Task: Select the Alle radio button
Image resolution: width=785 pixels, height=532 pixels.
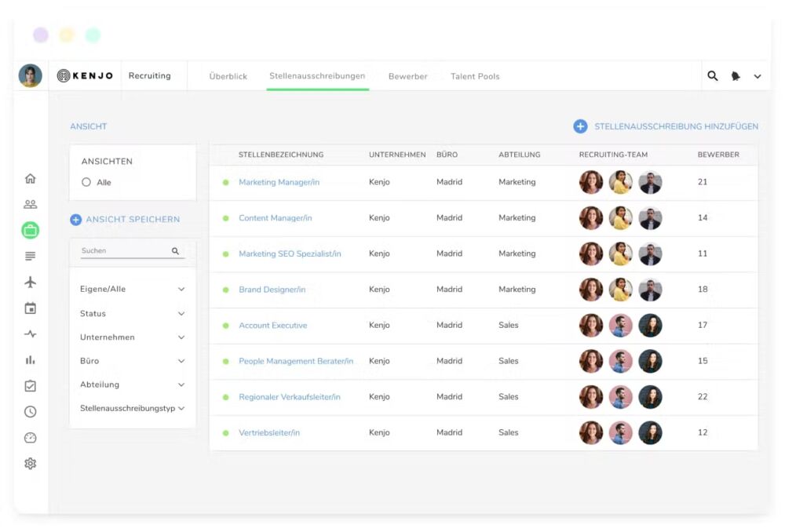Action: coord(86,182)
